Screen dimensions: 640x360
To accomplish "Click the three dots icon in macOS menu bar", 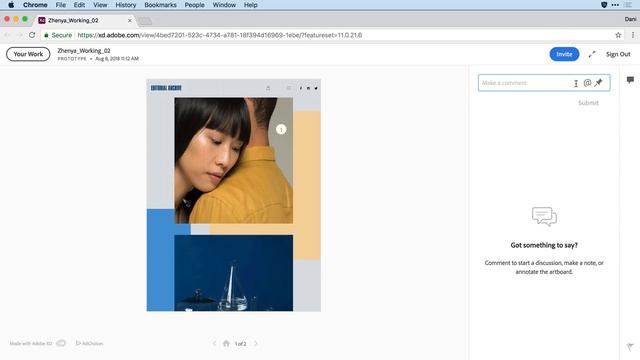I will pos(615,5).
